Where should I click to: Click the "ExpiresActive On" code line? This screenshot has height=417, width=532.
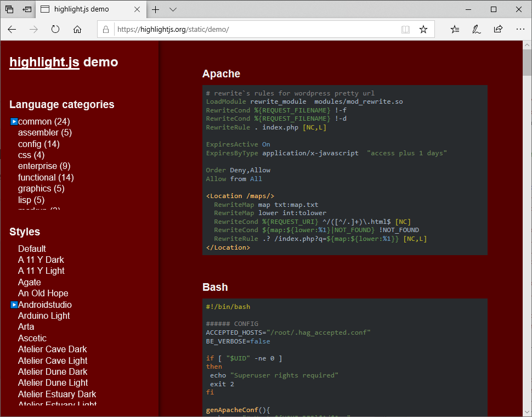click(238, 144)
